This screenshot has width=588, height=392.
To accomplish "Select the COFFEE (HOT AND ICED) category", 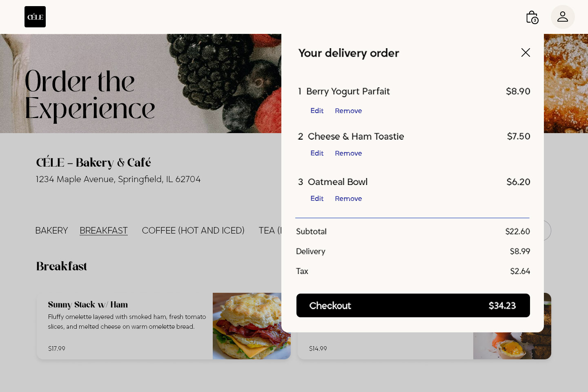I will tap(193, 230).
